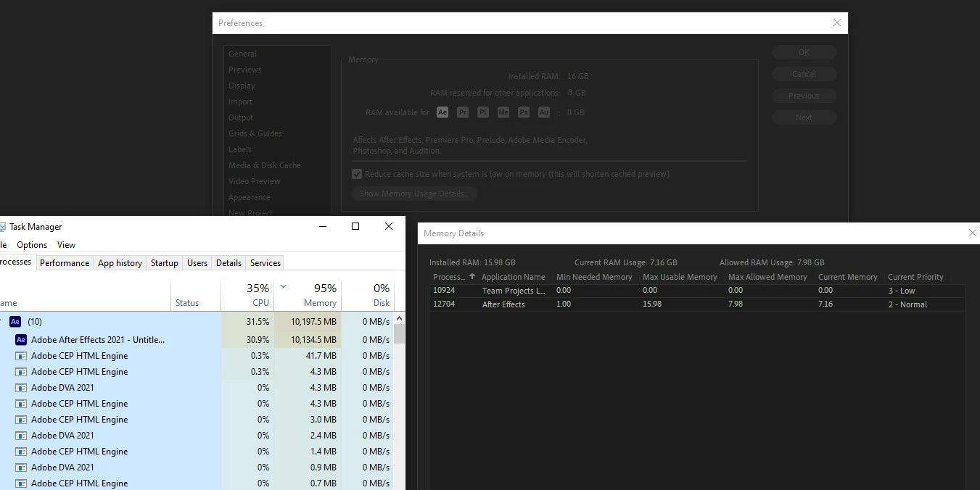
Task: Select Media & Disk Cache preference
Action: 264,165
